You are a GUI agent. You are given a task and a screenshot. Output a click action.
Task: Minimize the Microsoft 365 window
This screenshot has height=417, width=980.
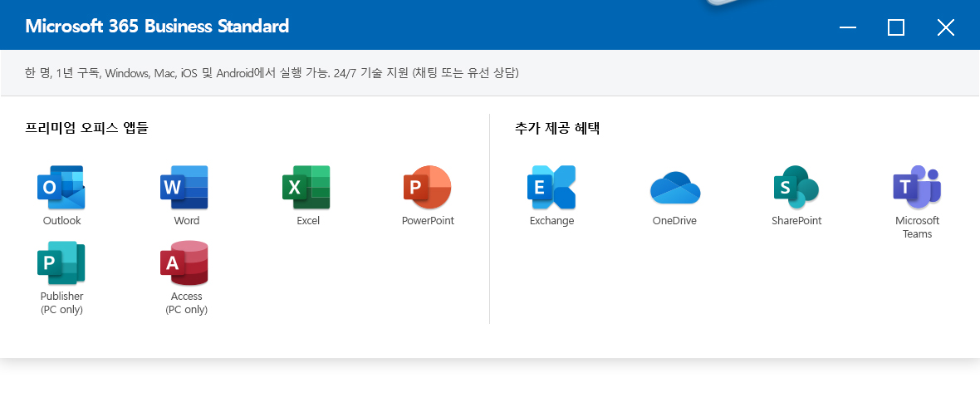848,28
